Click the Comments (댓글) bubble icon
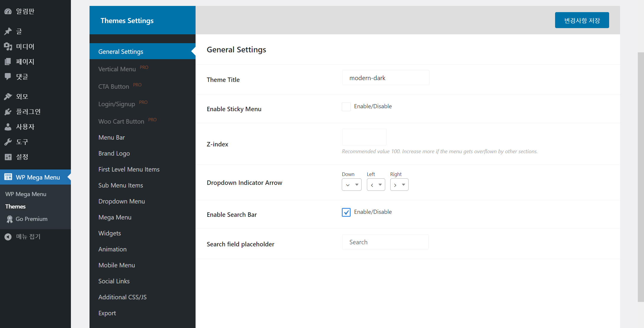Viewport: 644px width, 328px height. [8, 76]
